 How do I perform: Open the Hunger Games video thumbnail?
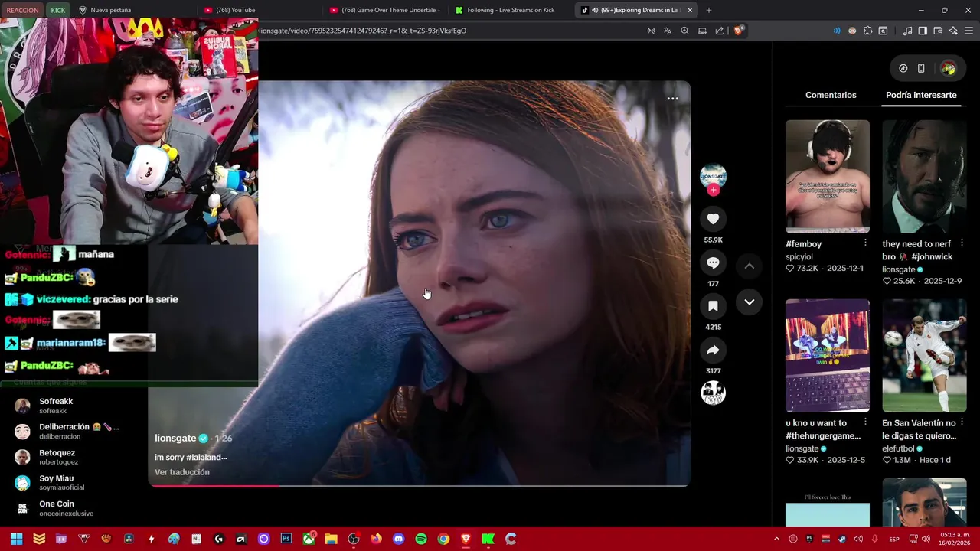(828, 355)
